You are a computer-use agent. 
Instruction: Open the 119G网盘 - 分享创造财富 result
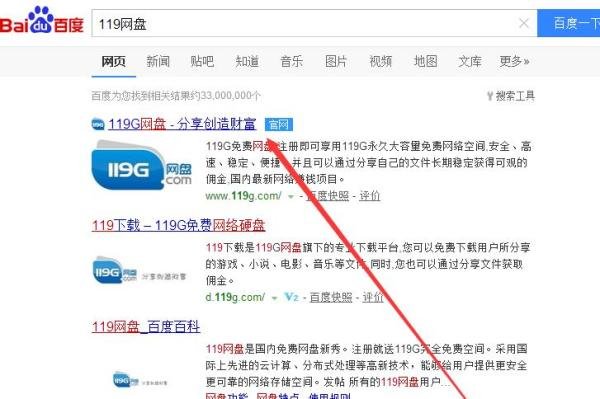pyautogui.click(x=182, y=124)
